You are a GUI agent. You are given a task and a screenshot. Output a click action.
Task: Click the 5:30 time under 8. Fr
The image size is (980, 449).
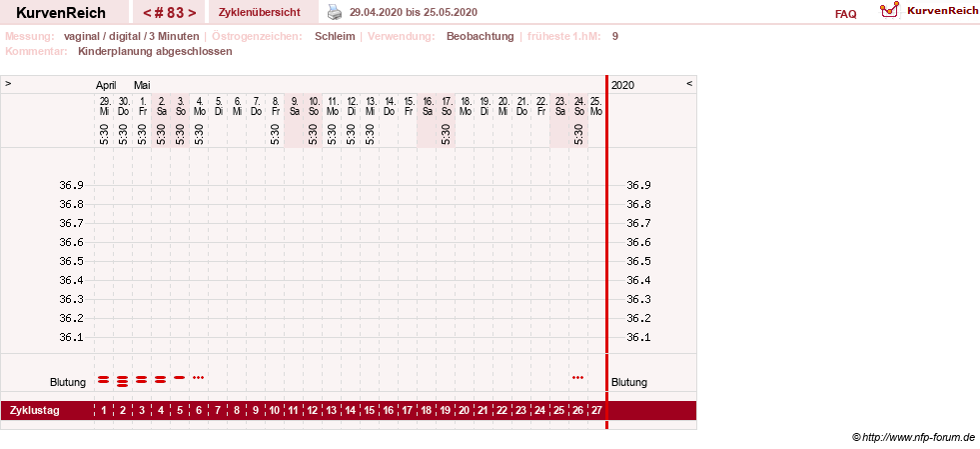(275, 134)
